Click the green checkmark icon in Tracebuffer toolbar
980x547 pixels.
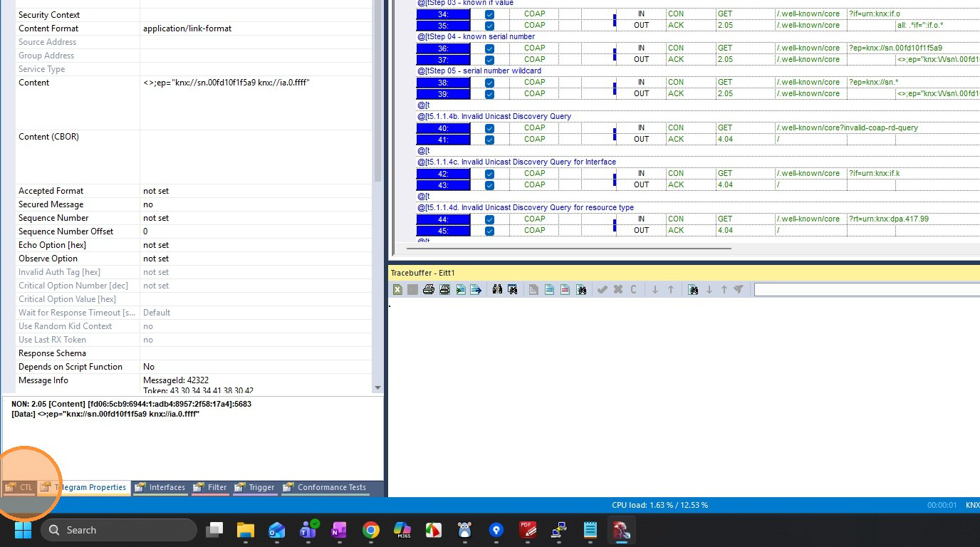[602, 290]
